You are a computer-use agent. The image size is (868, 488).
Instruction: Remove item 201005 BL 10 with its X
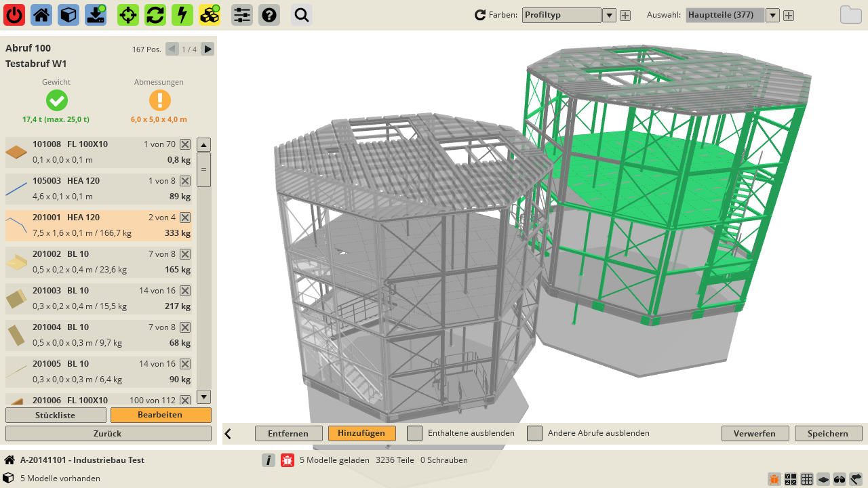(x=185, y=364)
